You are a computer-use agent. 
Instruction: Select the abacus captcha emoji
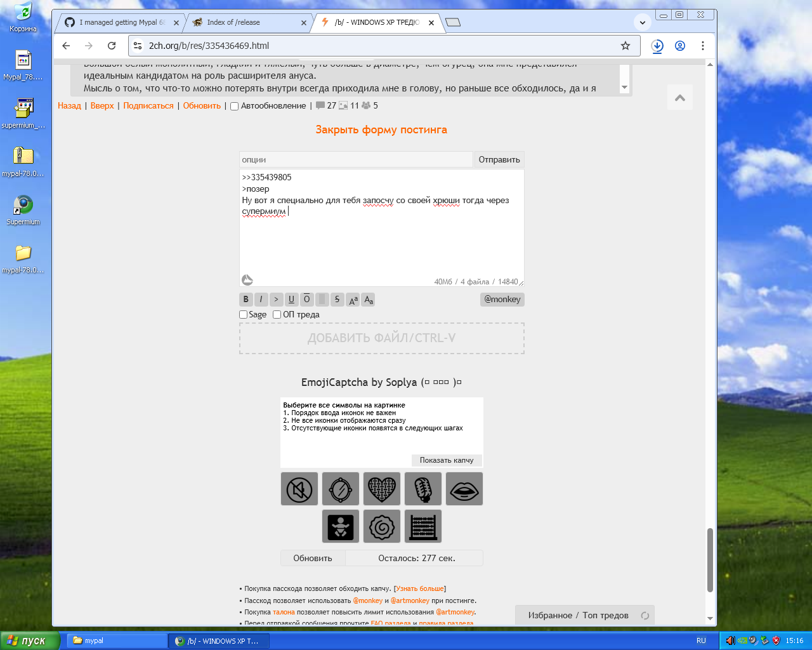point(423,526)
